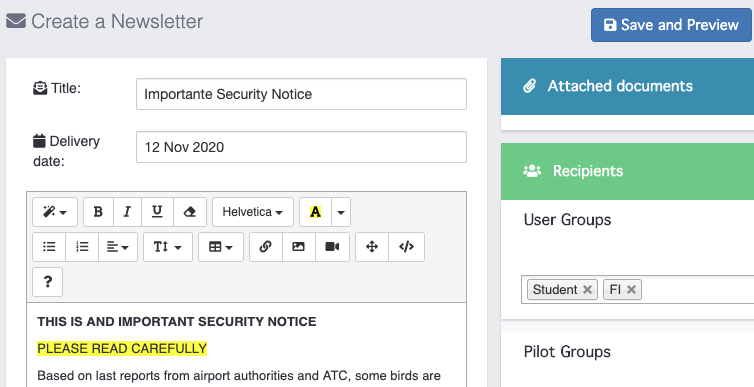
Task: Remove the FI group tag
Action: click(x=631, y=289)
